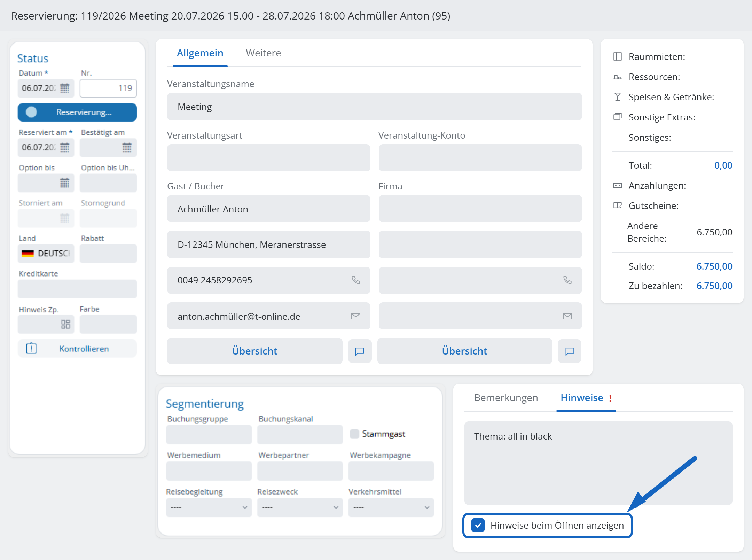Click Übersicht button under Gast / Bucher

(x=254, y=351)
